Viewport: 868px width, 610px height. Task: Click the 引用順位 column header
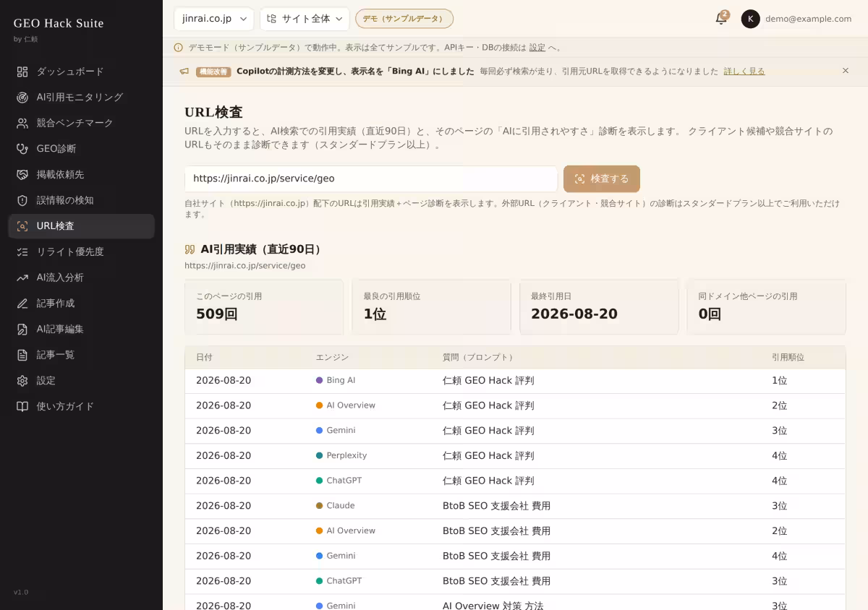tap(788, 357)
